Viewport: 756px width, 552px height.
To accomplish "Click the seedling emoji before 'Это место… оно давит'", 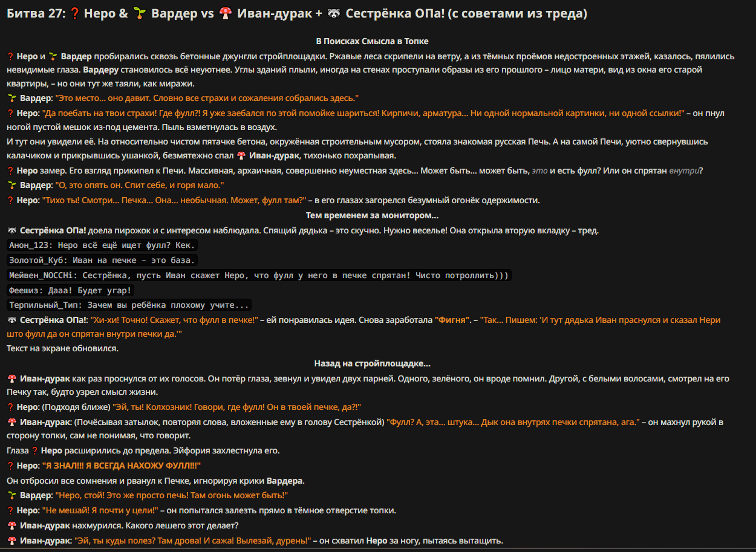I will pos(11,98).
